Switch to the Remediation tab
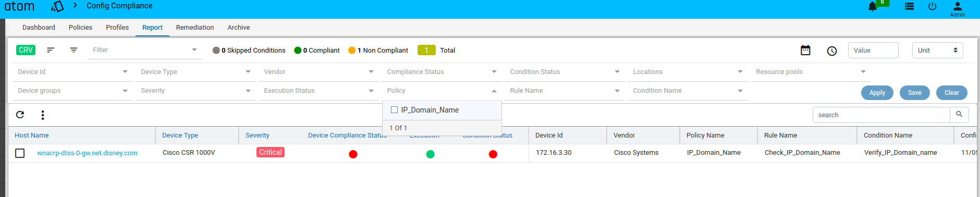Screen dimensions: 980x197 (x=195, y=28)
